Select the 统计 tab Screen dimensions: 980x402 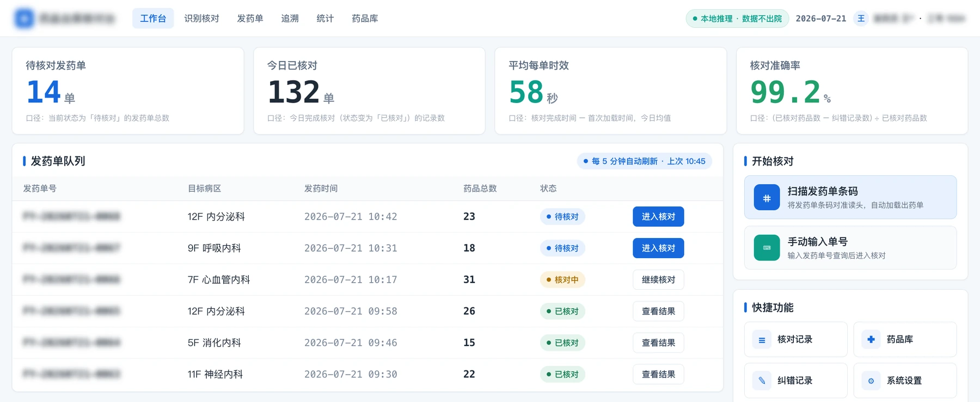tap(325, 19)
